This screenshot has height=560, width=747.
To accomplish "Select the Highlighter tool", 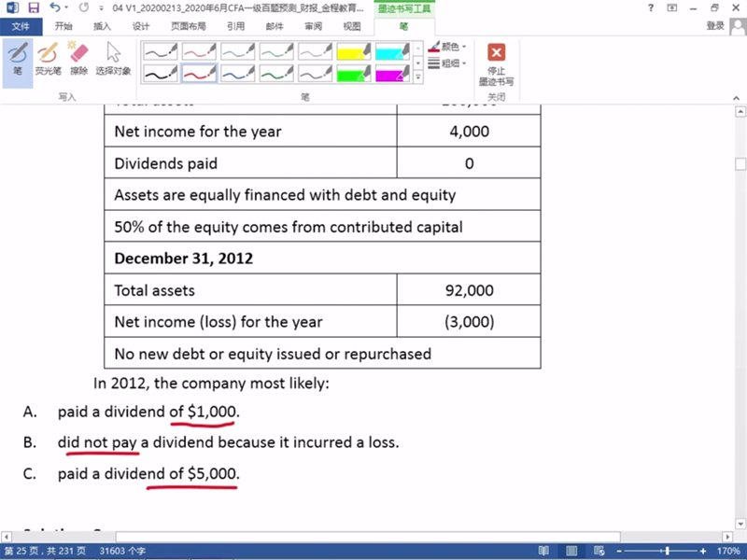I will (x=48, y=58).
